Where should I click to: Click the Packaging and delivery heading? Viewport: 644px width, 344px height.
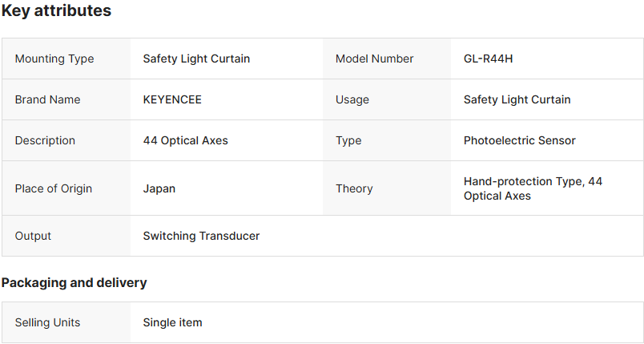pyautogui.click(x=74, y=282)
